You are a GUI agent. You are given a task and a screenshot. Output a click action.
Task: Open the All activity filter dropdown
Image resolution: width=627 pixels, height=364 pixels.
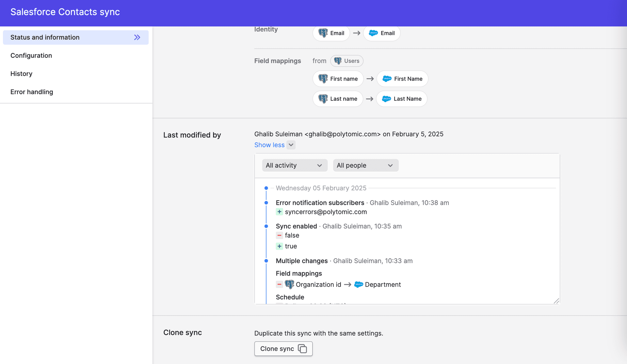tap(295, 165)
